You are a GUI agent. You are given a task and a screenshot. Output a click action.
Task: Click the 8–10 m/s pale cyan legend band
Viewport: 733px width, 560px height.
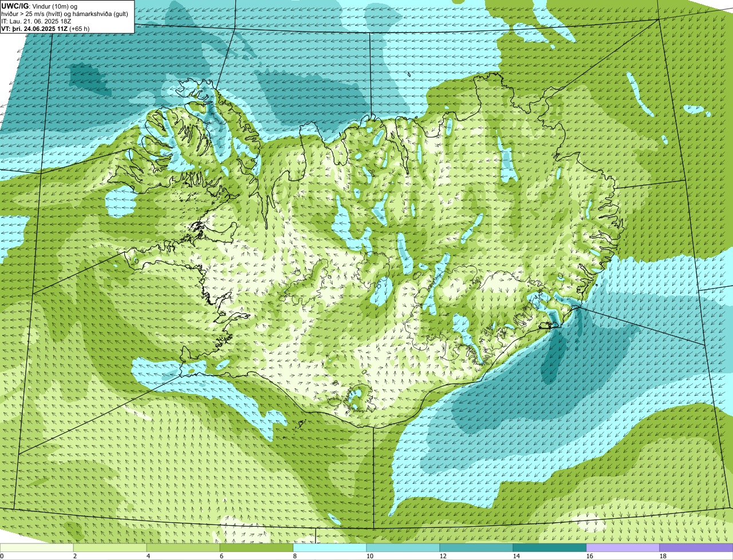[x=330, y=547]
